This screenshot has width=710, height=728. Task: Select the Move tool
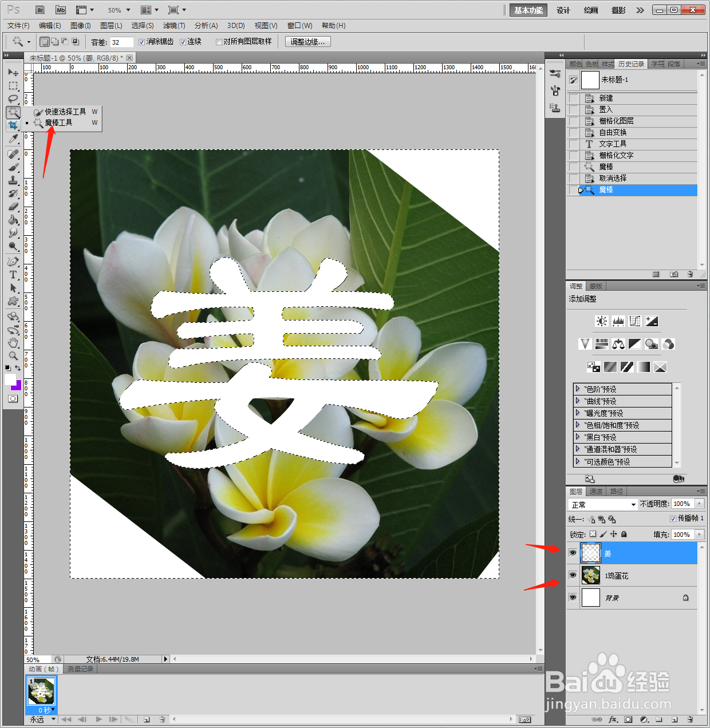point(13,73)
